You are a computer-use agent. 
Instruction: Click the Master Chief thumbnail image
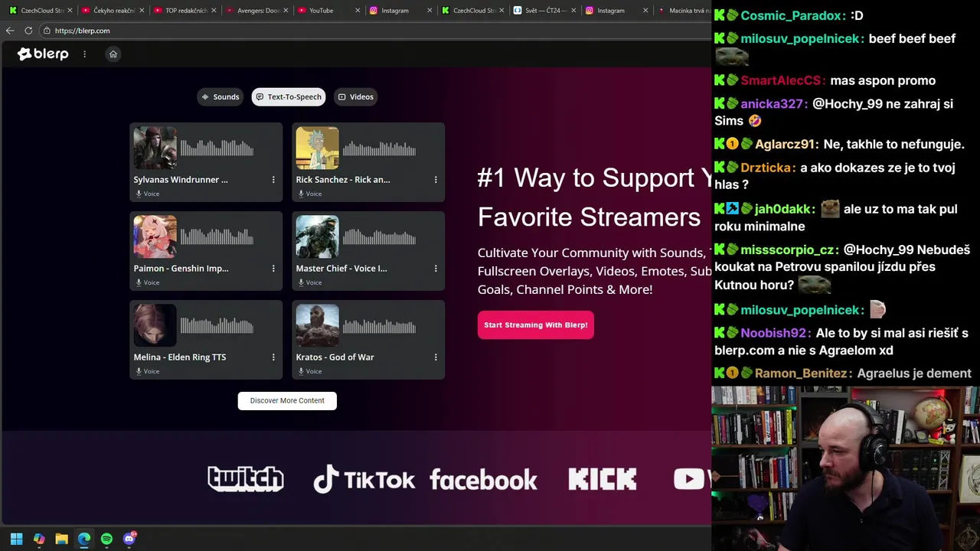tap(317, 236)
